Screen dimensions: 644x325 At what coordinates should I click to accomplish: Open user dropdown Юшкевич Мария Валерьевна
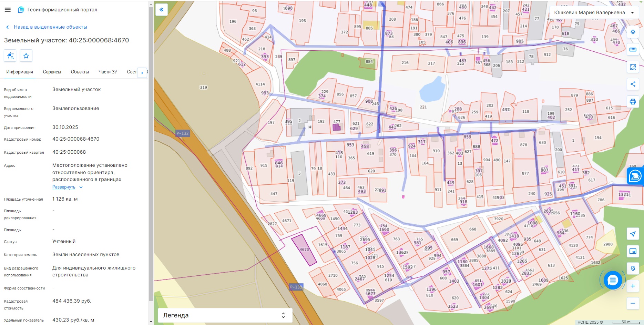[x=594, y=12]
